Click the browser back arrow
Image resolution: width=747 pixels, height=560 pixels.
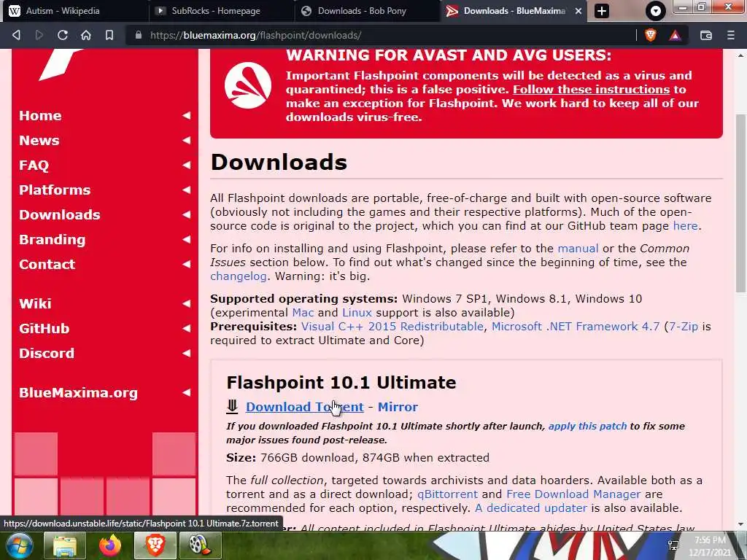point(16,35)
